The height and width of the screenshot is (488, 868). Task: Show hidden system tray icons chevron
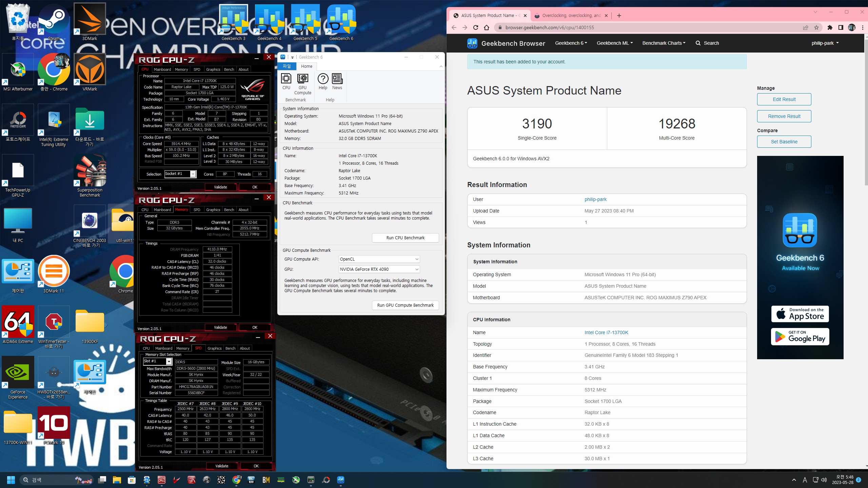click(x=794, y=480)
